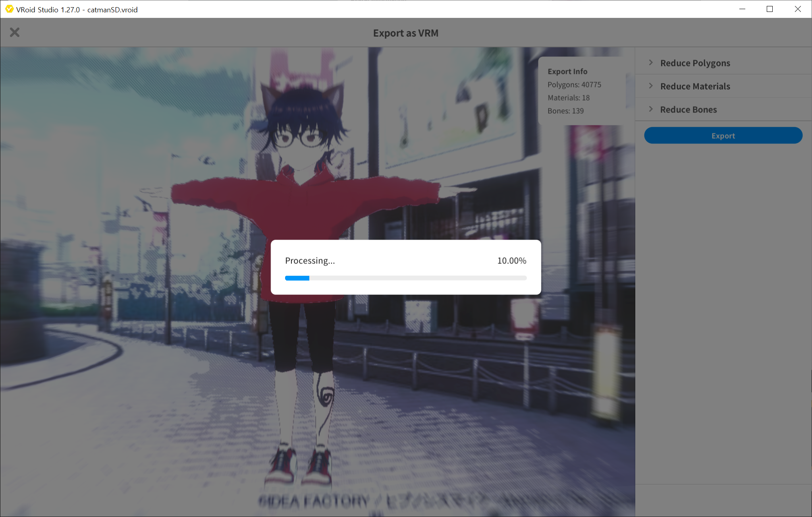Click the Export as VRM title
The image size is (812, 517).
405,33
